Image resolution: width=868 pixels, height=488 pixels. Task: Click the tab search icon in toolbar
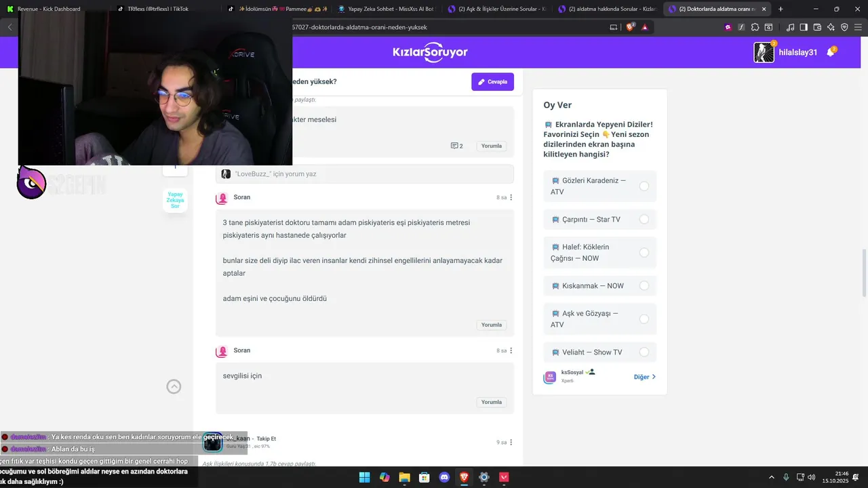pos(768,27)
